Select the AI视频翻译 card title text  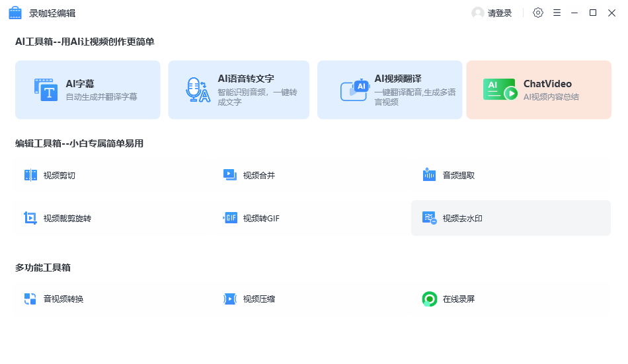pyautogui.click(x=398, y=79)
